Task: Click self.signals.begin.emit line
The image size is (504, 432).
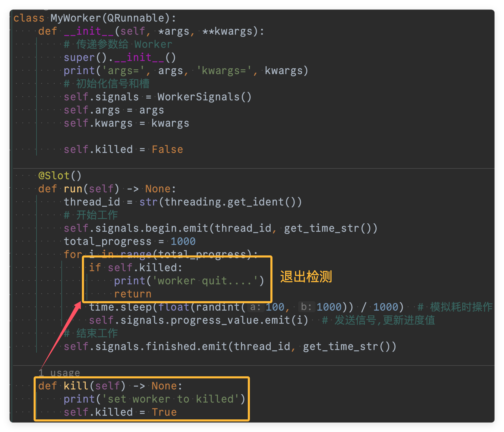Action: [220, 228]
